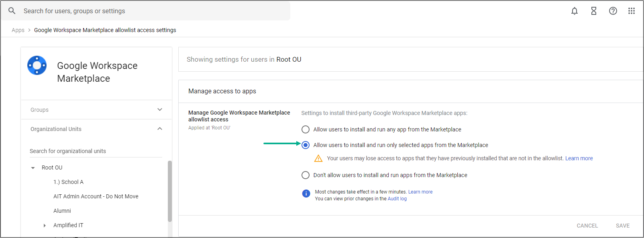Open Learn more about changes taking effect
The width and height of the screenshot is (644, 238).
coord(420,192)
